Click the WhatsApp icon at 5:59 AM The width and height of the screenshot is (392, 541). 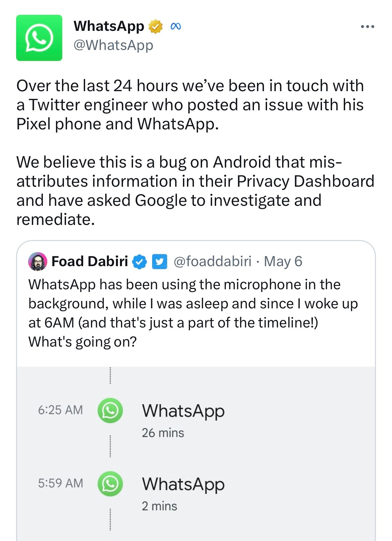[x=110, y=483]
